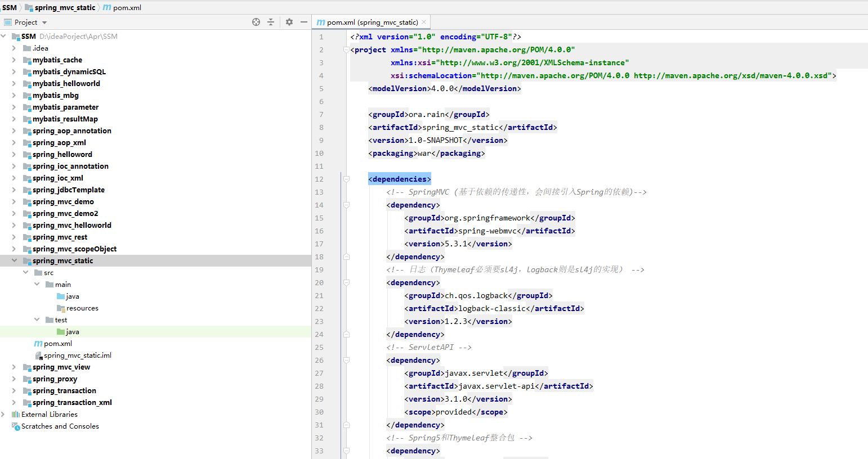Collapse the main folder
This screenshot has height=459, width=868.
coord(37,284)
